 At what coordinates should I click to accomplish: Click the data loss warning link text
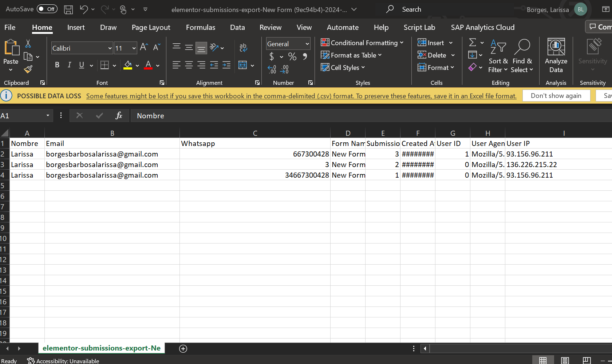(301, 96)
